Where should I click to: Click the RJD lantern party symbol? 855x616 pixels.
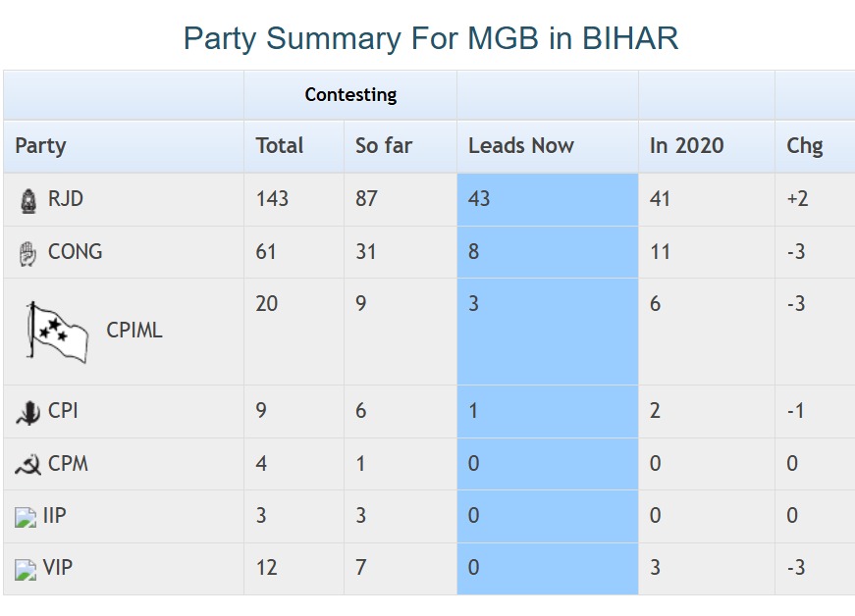pyautogui.click(x=27, y=200)
